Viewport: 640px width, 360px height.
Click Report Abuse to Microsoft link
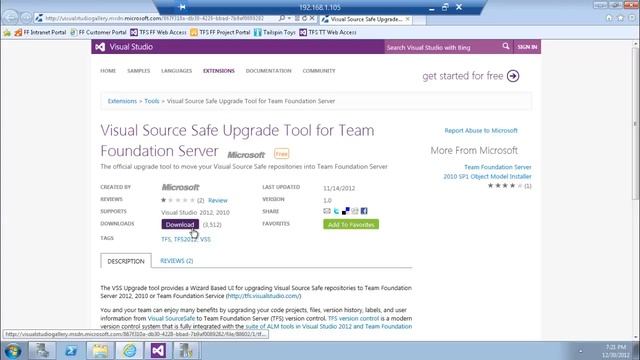point(481,131)
